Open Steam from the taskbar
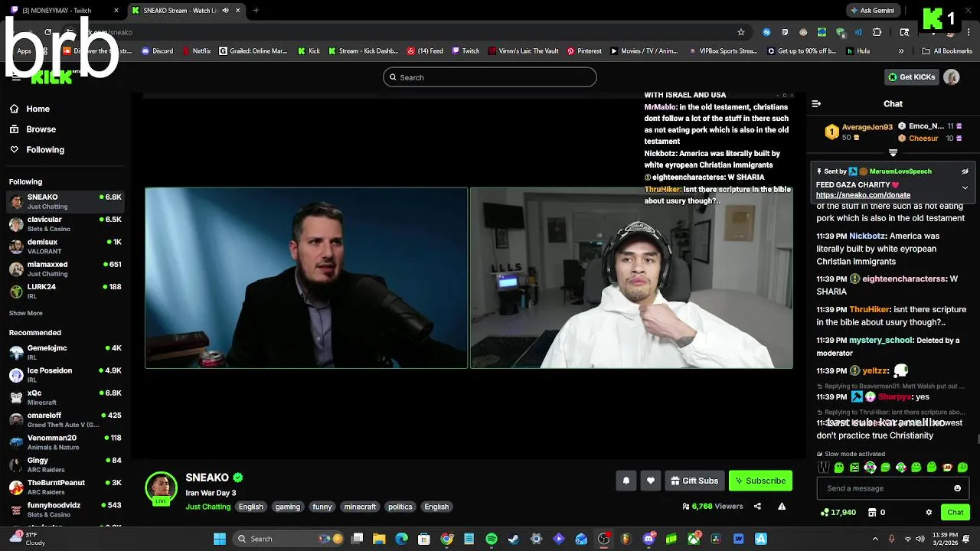Image resolution: width=980 pixels, height=551 pixels. [x=514, y=539]
